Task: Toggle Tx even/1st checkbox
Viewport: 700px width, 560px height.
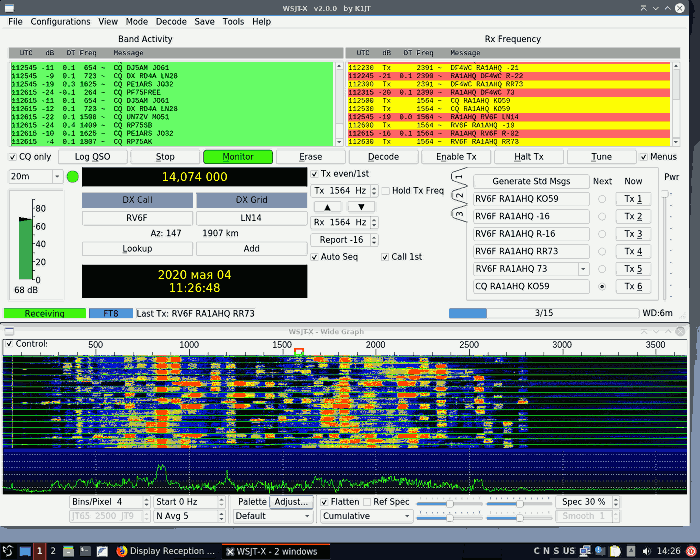Action: coord(314,174)
